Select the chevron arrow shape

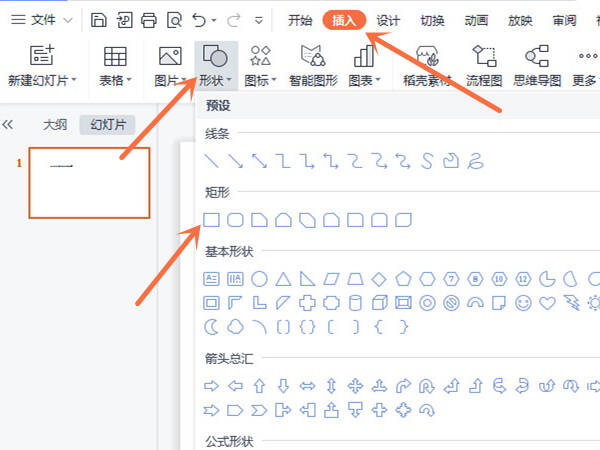259,410
